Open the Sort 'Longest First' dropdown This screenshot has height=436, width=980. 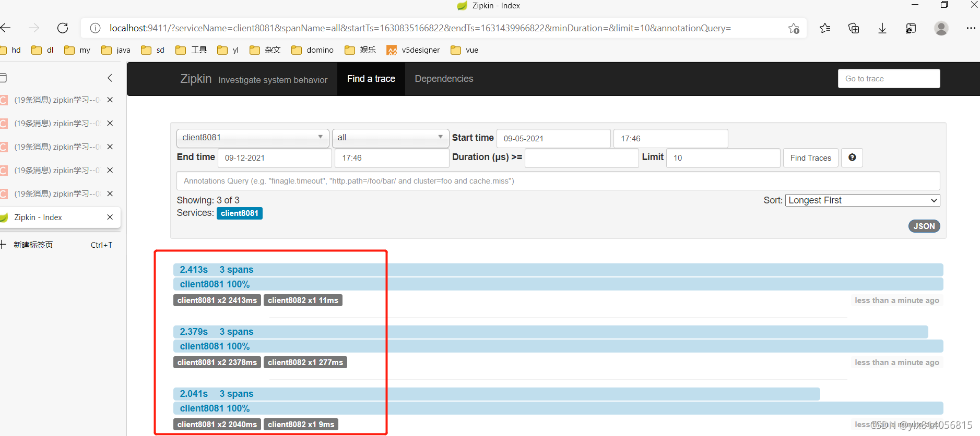(863, 200)
